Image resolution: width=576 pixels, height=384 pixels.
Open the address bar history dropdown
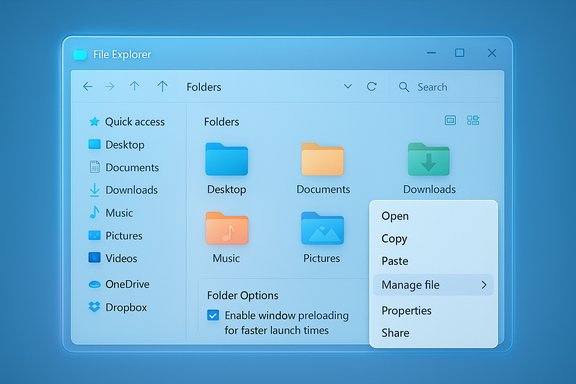[x=348, y=86]
